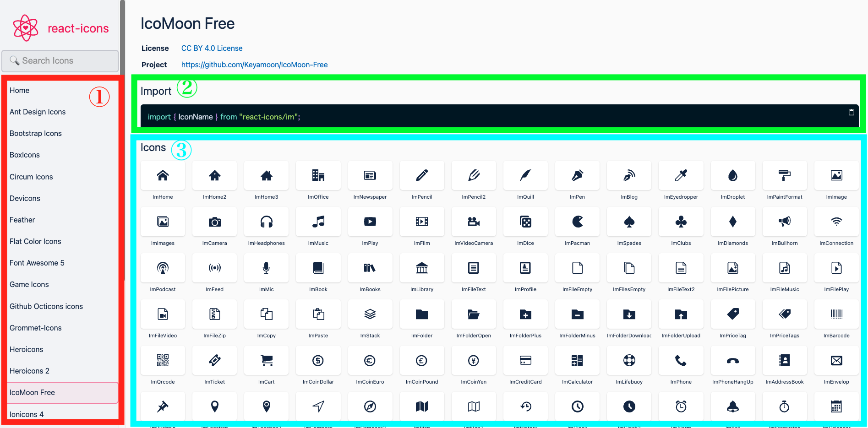The image size is (868, 428).
Task: Select the ImCamera icon
Action: (x=214, y=222)
